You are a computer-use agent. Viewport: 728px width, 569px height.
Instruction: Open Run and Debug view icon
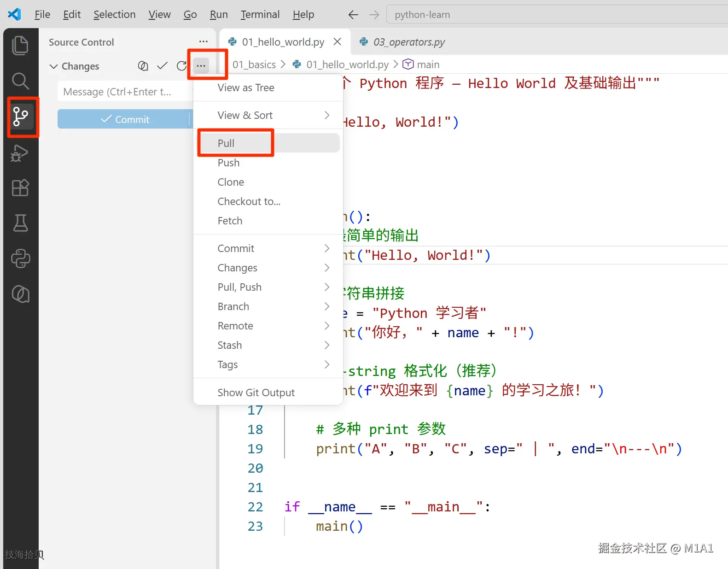(x=20, y=153)
